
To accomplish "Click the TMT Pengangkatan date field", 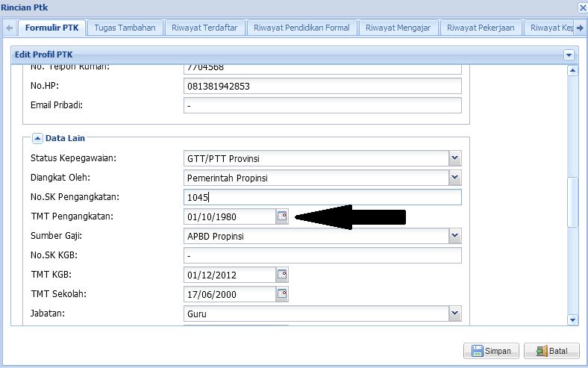I will 230,216.
